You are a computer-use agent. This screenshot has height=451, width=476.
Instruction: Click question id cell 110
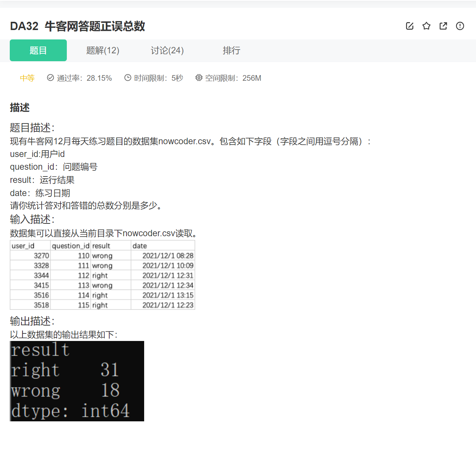click(71, 256)
